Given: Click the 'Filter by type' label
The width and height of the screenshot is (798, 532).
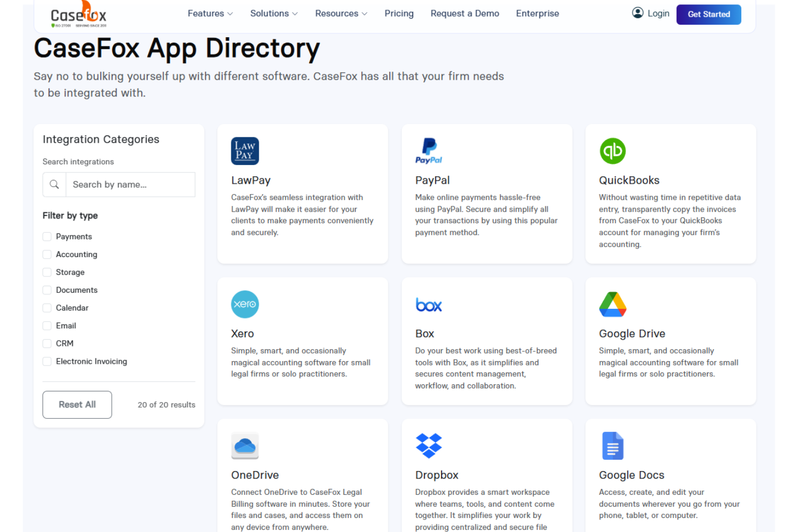Looking at the screenshot, I should point(70,216).
